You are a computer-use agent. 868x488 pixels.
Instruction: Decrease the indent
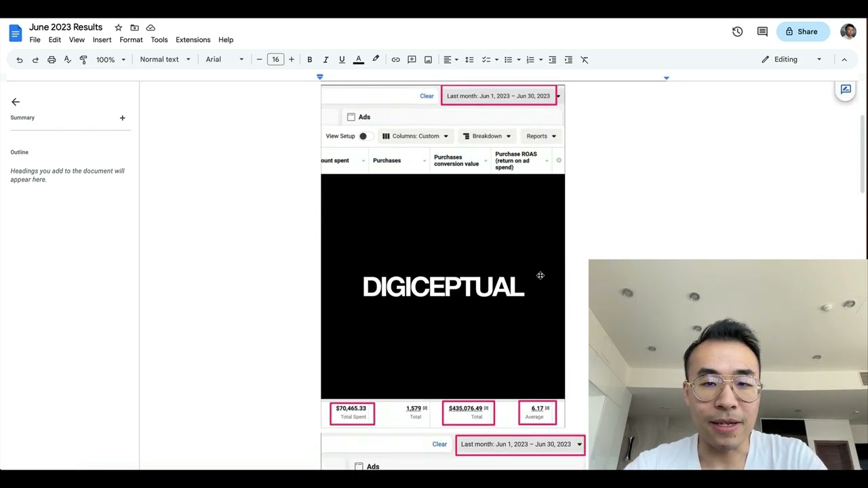click(552, 60)
